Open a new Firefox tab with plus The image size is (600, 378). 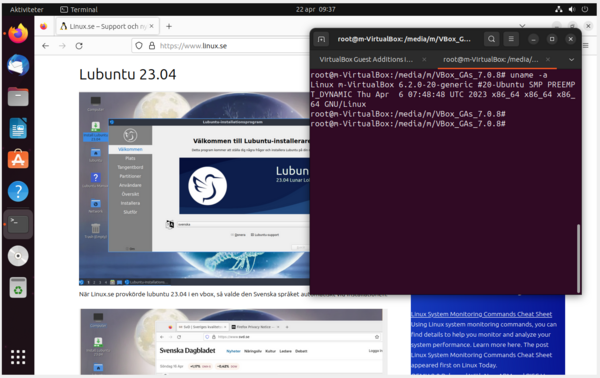pos(169,26)
